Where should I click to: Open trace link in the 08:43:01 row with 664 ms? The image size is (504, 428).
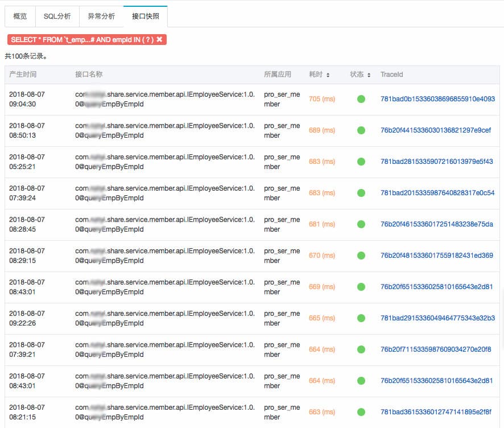tap(436, 380)
